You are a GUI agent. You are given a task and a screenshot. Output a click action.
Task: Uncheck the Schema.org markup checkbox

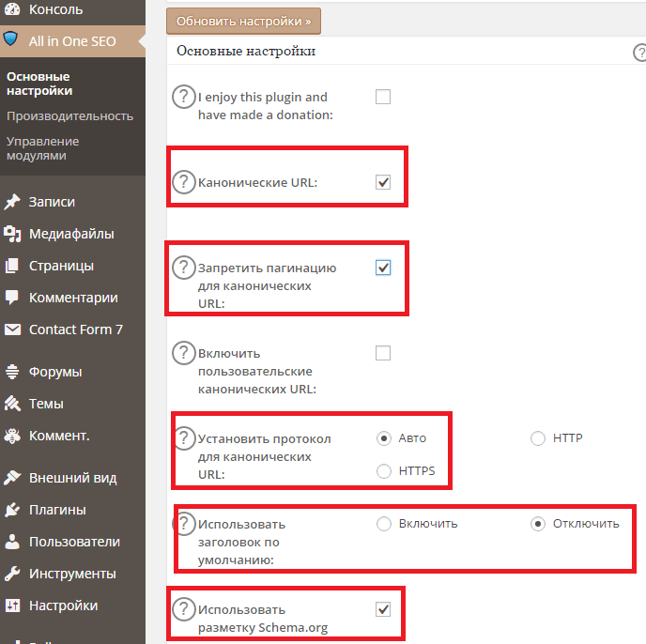[383, 609]
